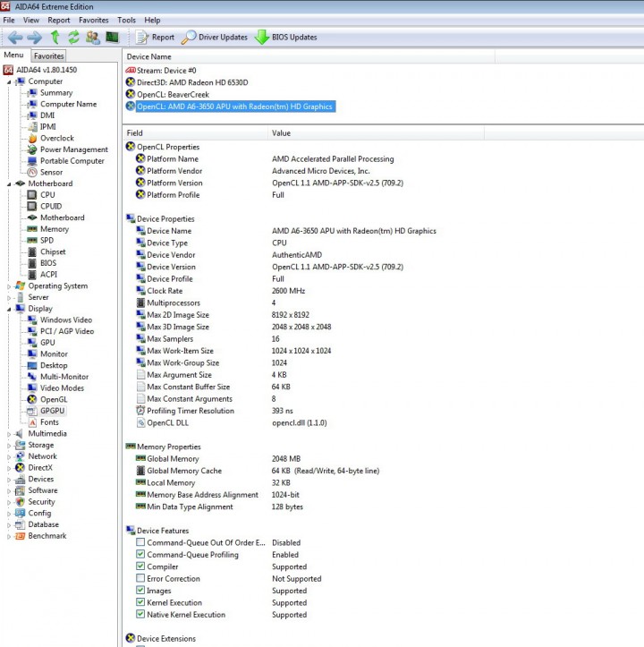Expand the Operating System node
The image size is (644, 647).
tap(9, 286)
